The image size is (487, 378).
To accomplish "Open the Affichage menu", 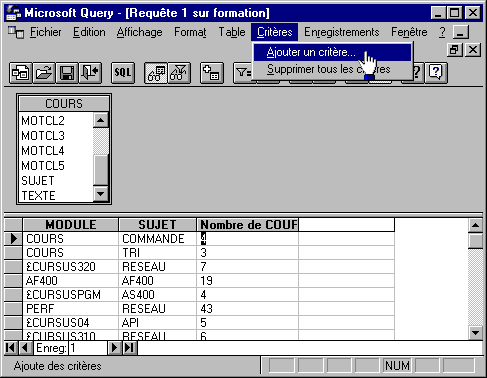I will click(x=139, y=32).
